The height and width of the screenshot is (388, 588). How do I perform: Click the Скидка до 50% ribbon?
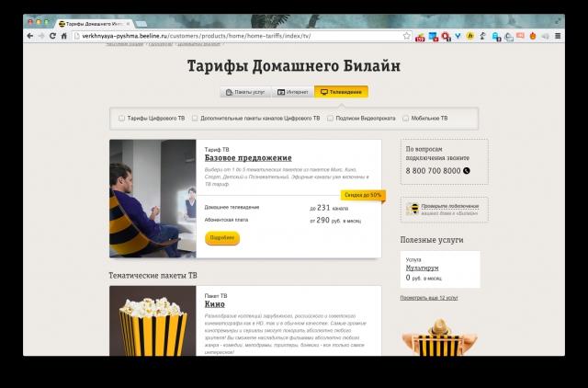click(x=363, y=195)
